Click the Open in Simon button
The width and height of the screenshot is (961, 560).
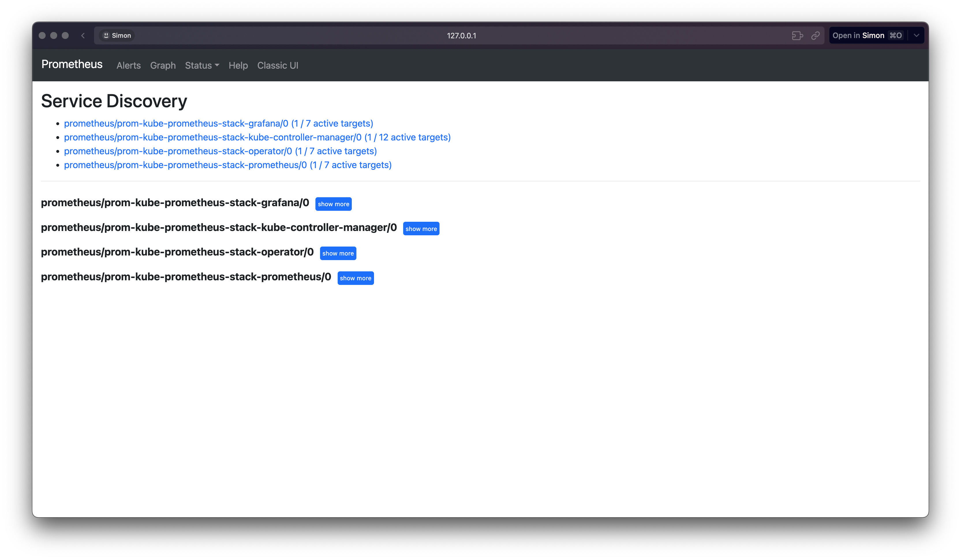pyautogui.click(x=867, y=35)
